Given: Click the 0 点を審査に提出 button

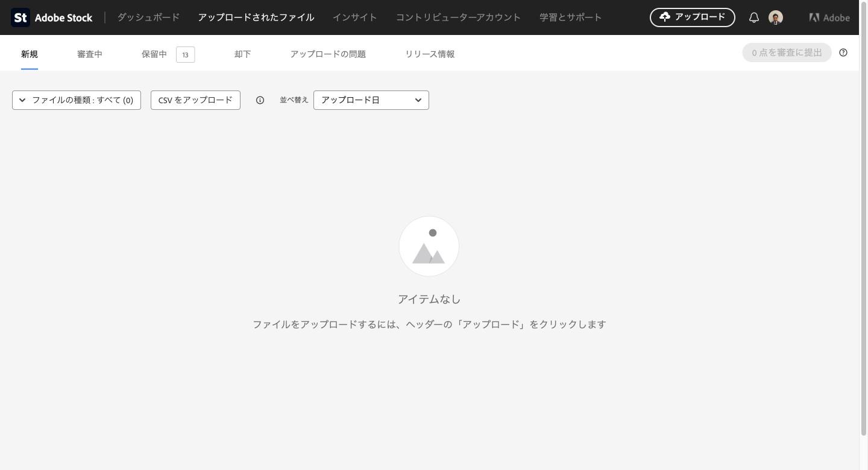Looking at the screenshot, I should [787, 52].
